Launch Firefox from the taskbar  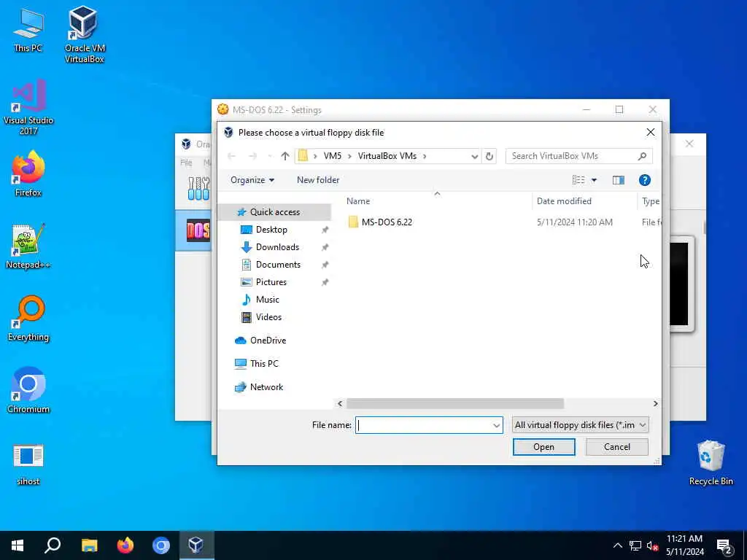pos(125,545)
